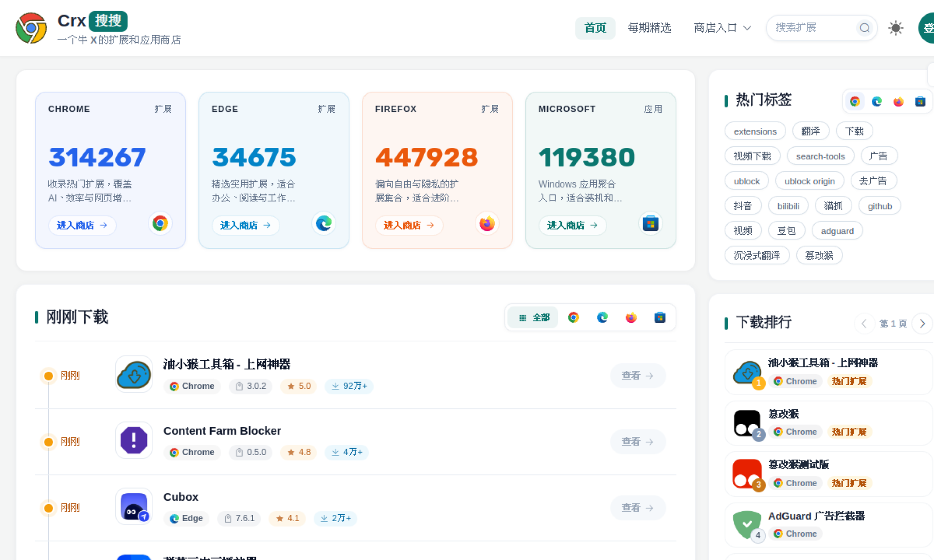Click the adguard tag
Viewport: 934px width, 560px height.
(837, 231)
